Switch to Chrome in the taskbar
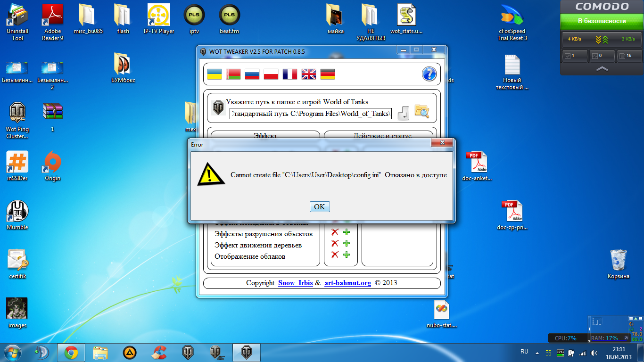This screenshot has height=362, width=644. (71, 352)
